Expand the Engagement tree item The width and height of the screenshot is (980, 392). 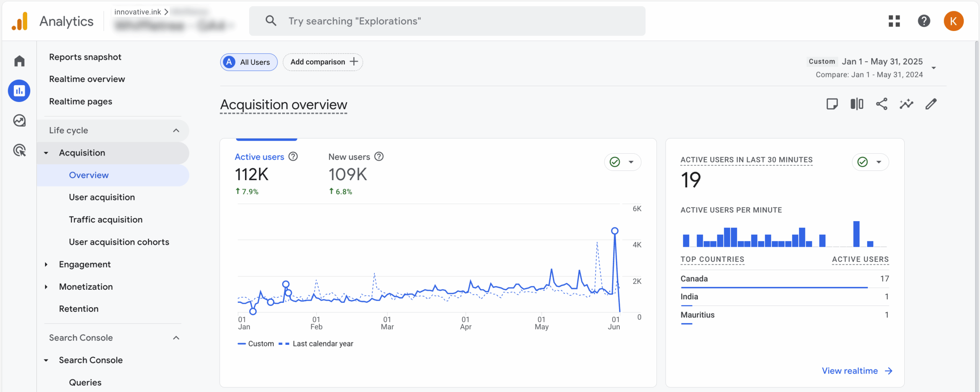coord(46,264)
